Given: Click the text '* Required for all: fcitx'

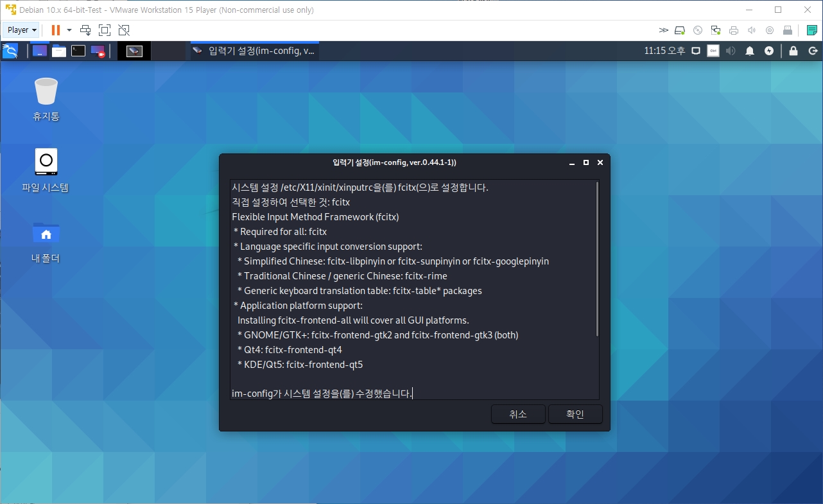Looking at the screenshot, I should pyautogui.click(x=281, y=232).
